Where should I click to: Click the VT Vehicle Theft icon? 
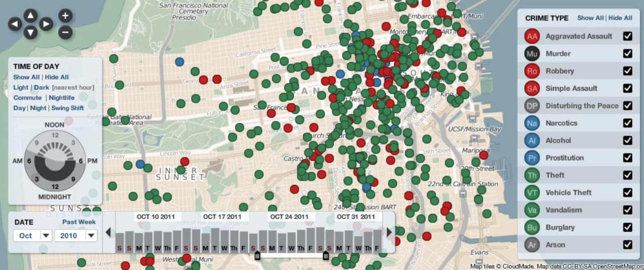(532, 192)
